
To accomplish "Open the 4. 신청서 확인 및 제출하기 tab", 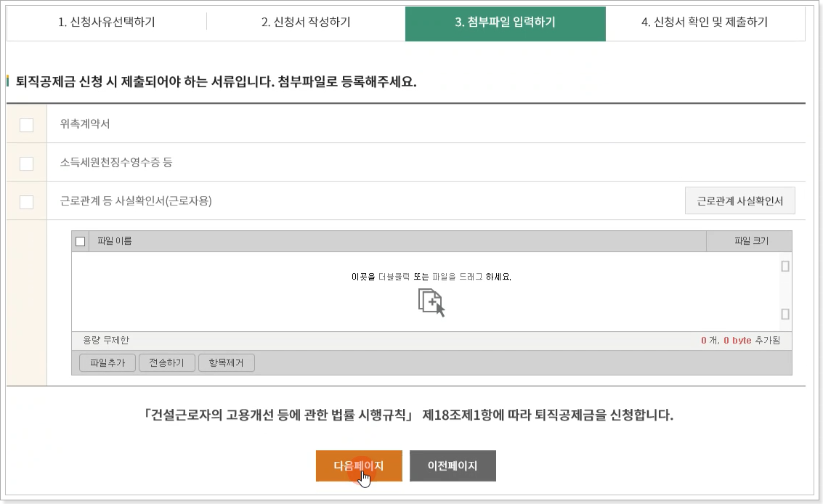I will 706,23.
